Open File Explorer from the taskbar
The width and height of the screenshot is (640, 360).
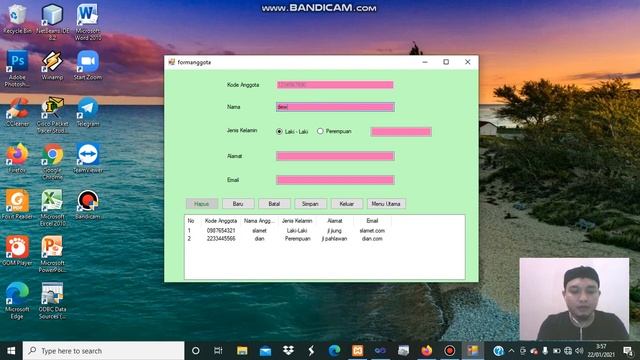[242, 351]
